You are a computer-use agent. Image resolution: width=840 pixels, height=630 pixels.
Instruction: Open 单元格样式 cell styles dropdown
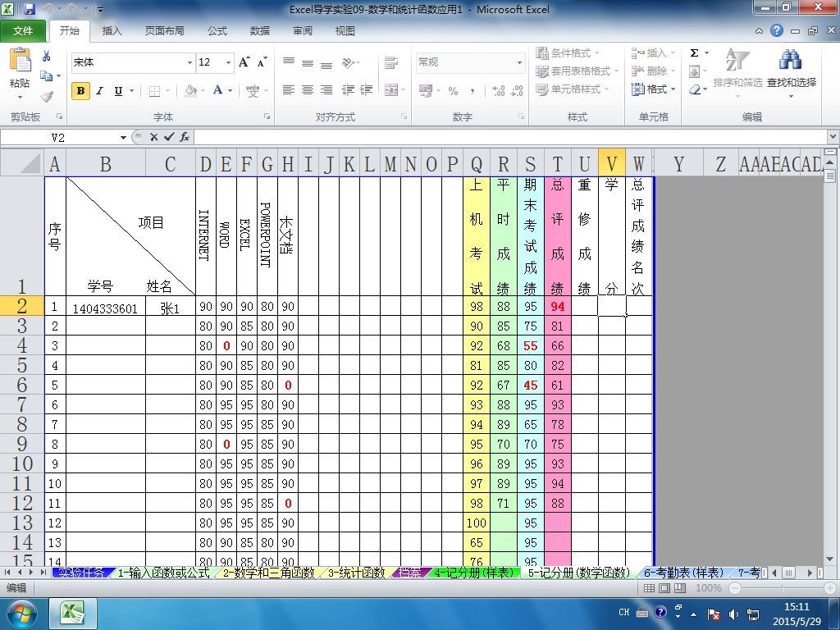[x=572, y=89]
